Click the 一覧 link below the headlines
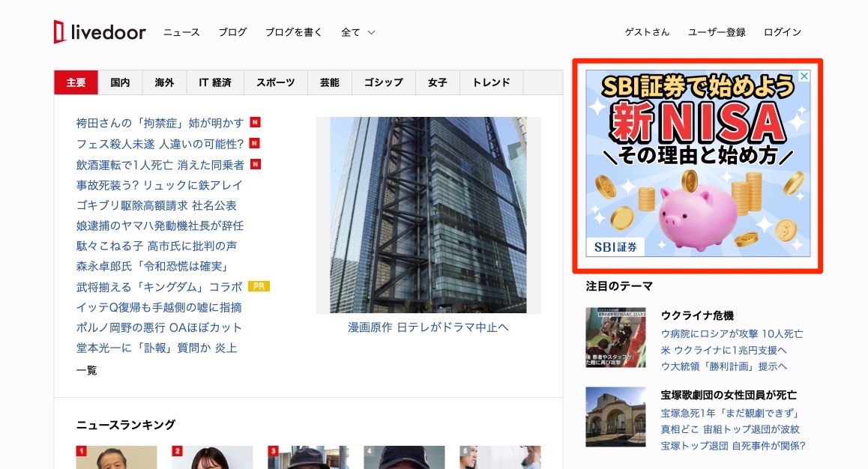 (x=86, y=370)
